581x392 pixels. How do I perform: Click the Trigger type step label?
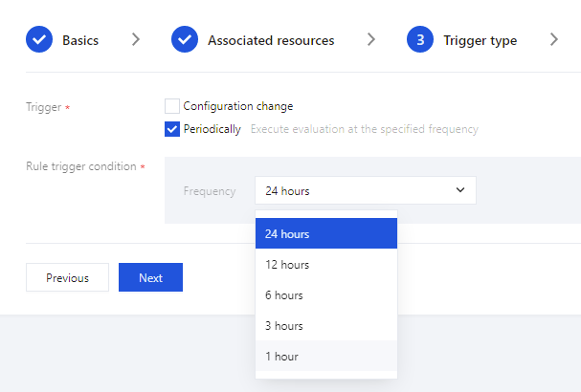(480, 40)
